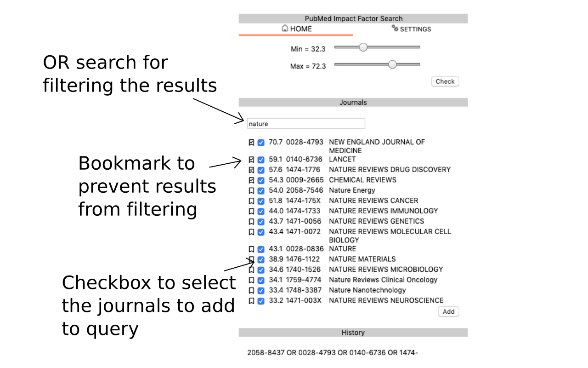Viewport: 588px width, 368px height.
Task: Open the HOME tab
Action: click(x=296, y=29)
